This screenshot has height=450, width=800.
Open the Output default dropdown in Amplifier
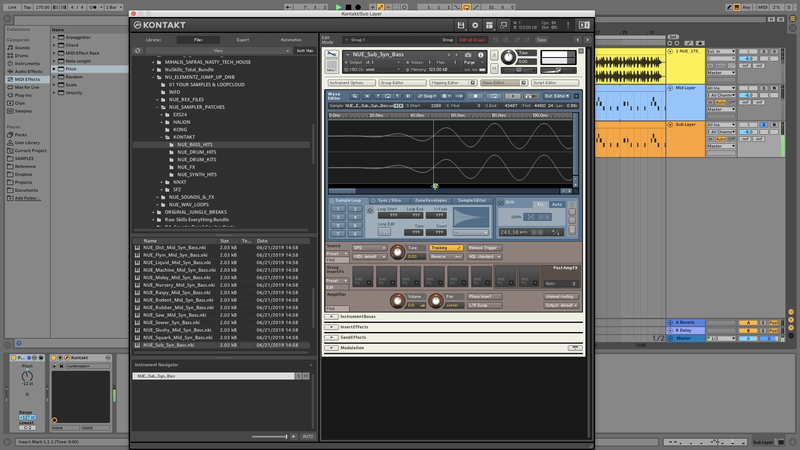coord(561,305)
